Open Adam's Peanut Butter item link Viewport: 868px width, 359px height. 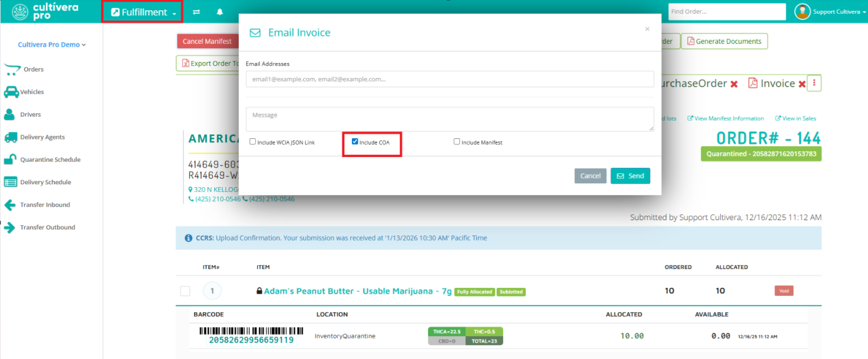coord(358,291)
